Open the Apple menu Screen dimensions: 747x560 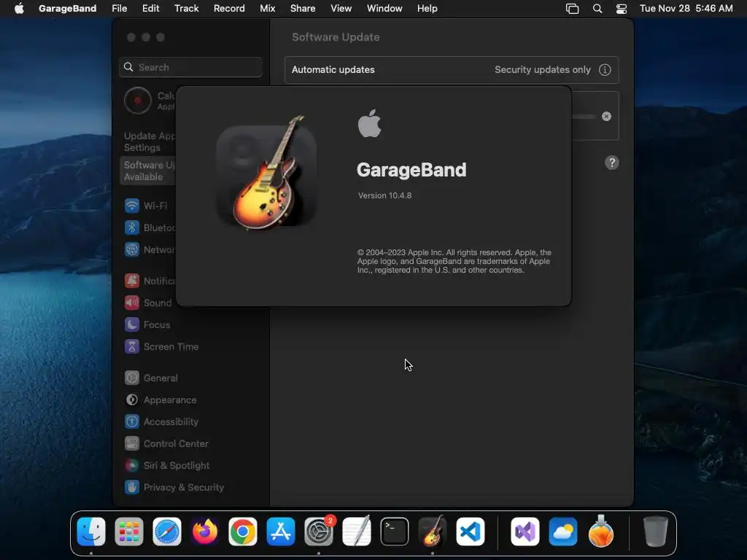[18, 8]
